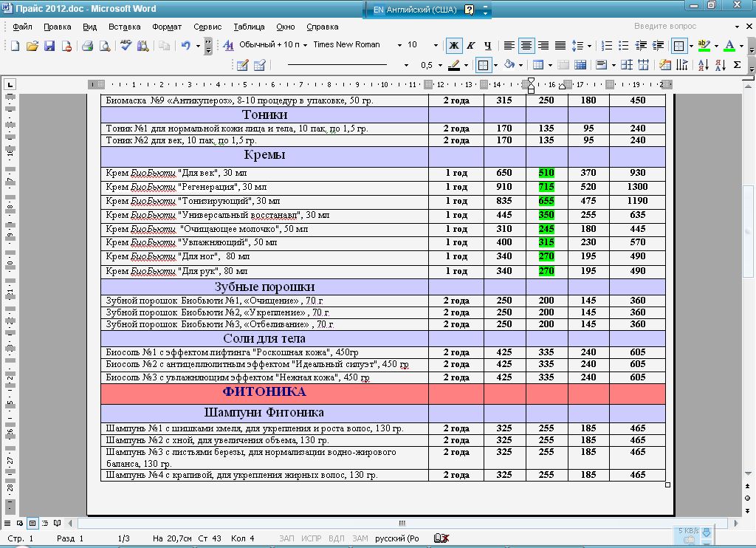Align text to the left
This screenshot has height=548, width=756.
coord(509,45)
